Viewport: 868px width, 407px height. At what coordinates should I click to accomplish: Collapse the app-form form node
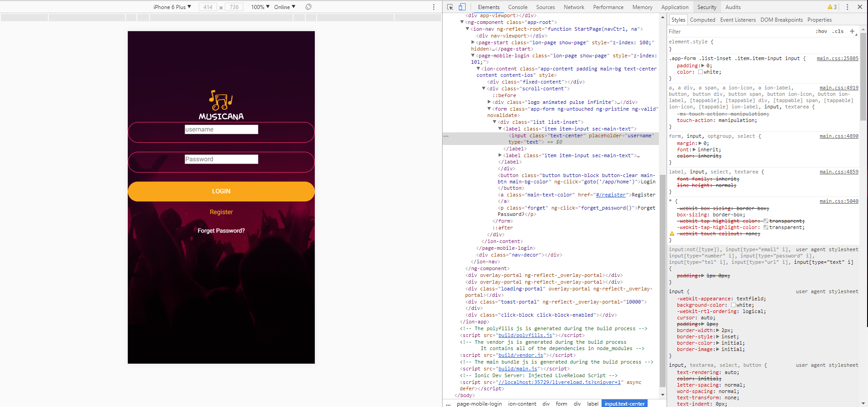click(x=489, y=109)
